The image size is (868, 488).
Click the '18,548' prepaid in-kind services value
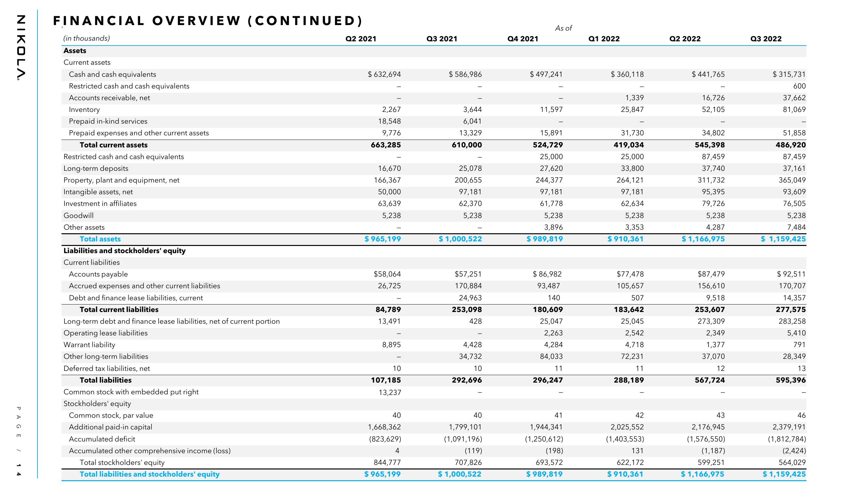(x=389, y=121)
